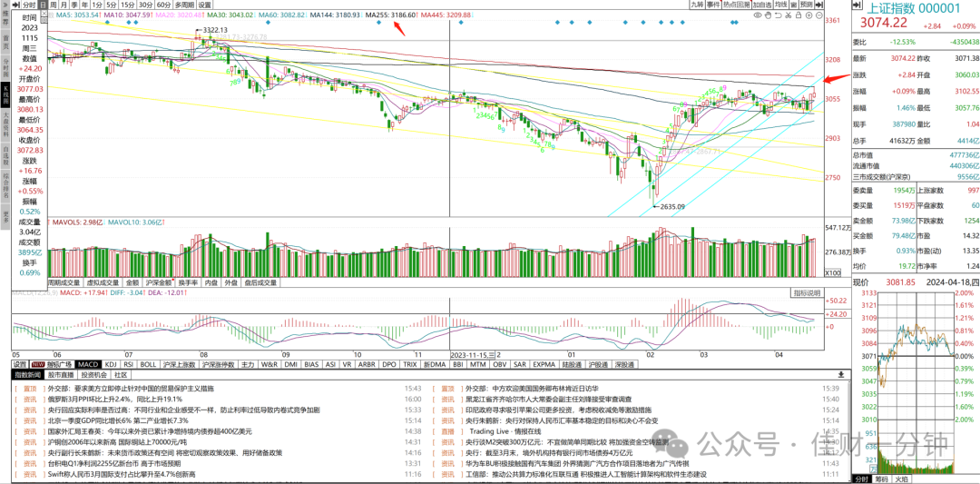Select 月 monthly period tab

[x=64, y=5]
